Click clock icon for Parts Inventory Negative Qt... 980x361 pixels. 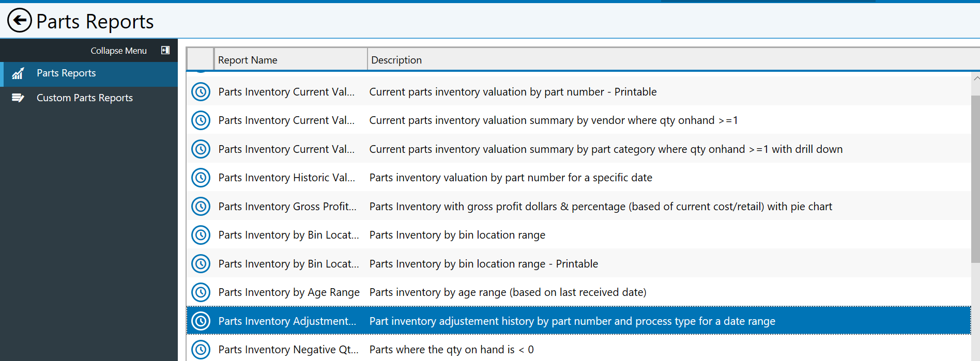(201, 350)
